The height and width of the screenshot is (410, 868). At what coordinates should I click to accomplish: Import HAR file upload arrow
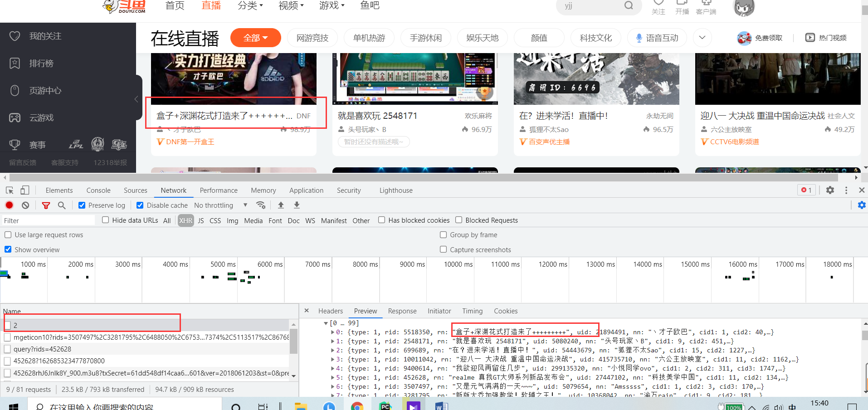[x=281, y=205]
